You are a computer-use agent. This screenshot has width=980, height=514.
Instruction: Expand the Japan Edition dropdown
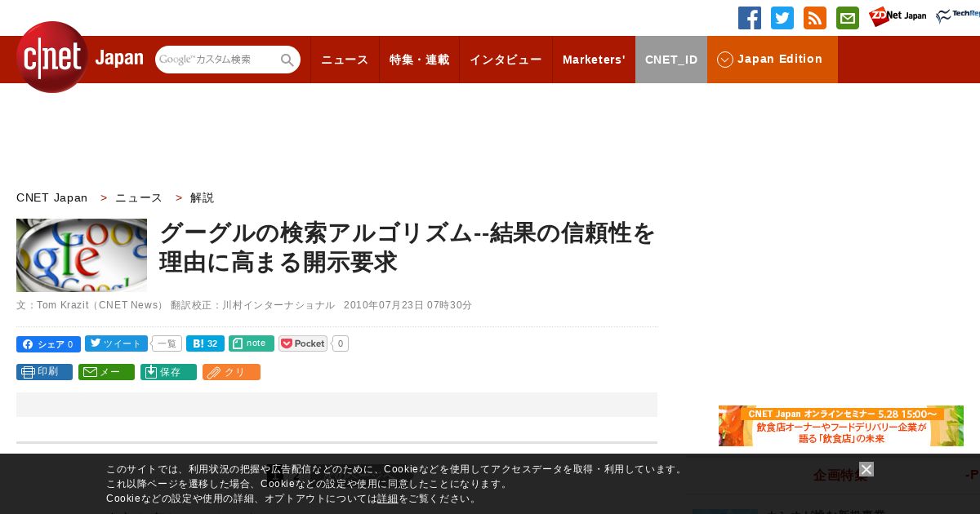coord(773,60)
